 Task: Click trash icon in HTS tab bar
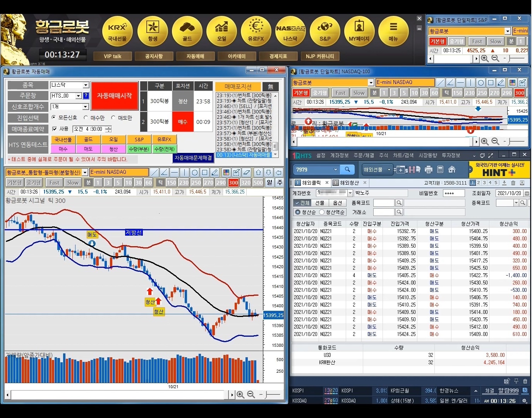pyautogui.click(x=513, y=183)
